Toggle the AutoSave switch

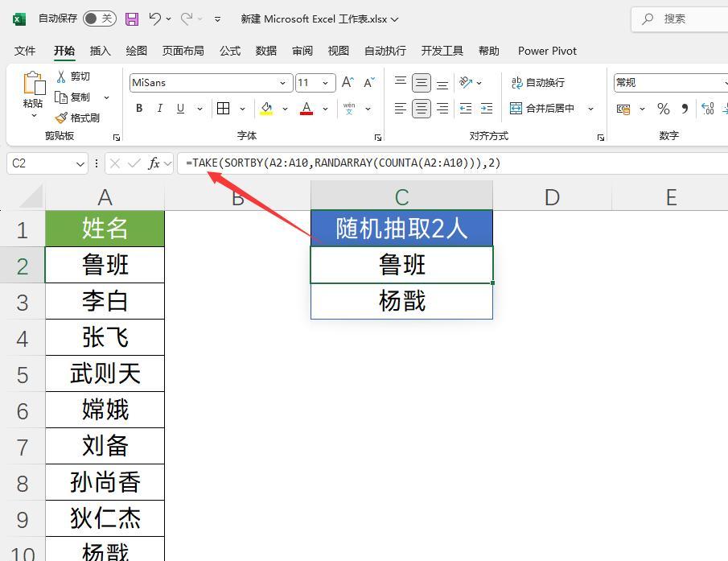[100, 19]
